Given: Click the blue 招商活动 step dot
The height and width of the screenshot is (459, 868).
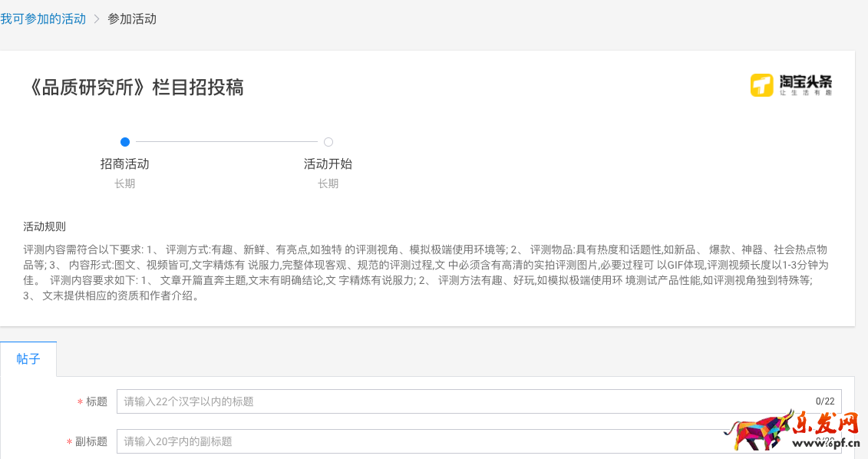Looking at the screenshot, I should point(125,142).
